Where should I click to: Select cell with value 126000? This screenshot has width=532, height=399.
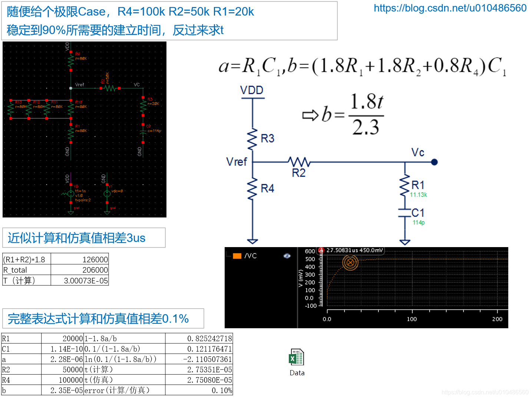pyautogui.click(x=80, y=259)
